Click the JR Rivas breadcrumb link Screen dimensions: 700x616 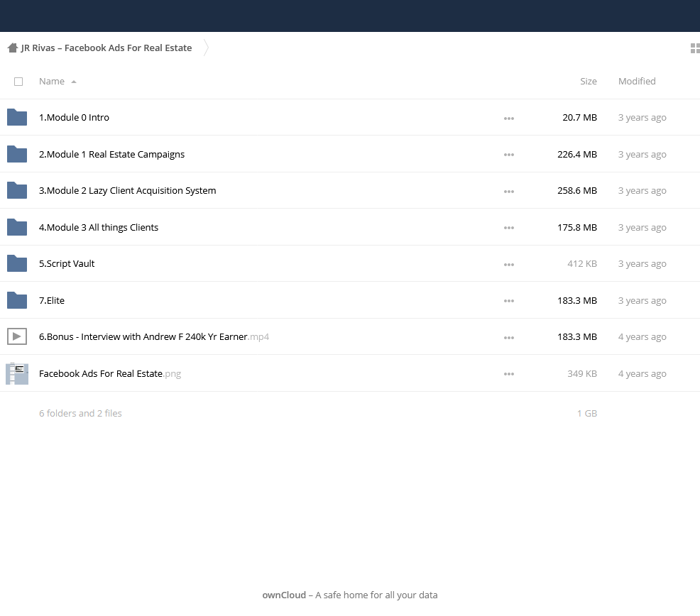pos(106,48)
